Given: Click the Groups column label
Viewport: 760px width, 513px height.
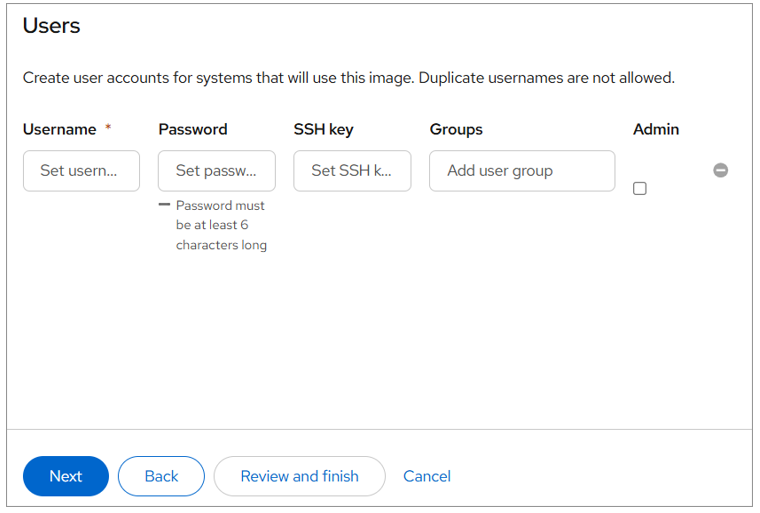Looking at the screenshot, I should click(456, 129).
